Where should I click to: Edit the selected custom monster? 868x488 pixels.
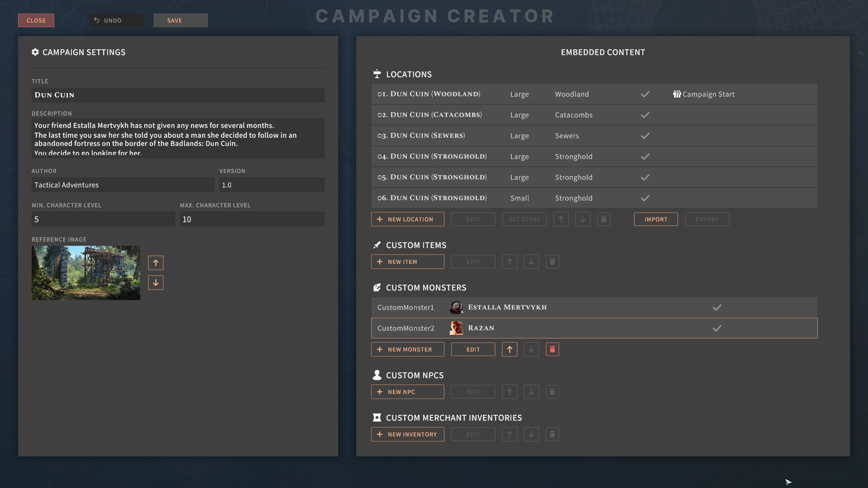pos(473,349)
